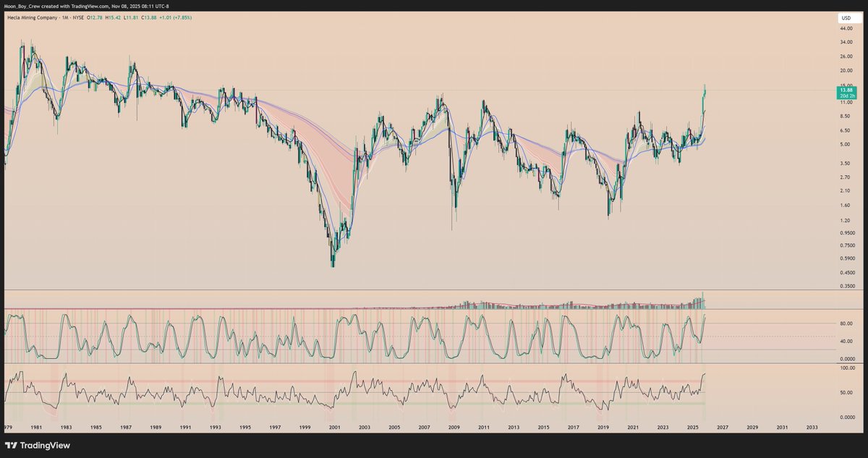Select the Hecla Mining Company symbol title
The width and height of the screenshot is (868, 458).
tap(32, 17)
